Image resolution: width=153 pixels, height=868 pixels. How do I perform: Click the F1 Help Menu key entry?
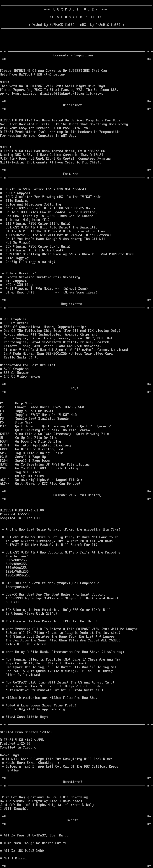click(x=16, y=403)
